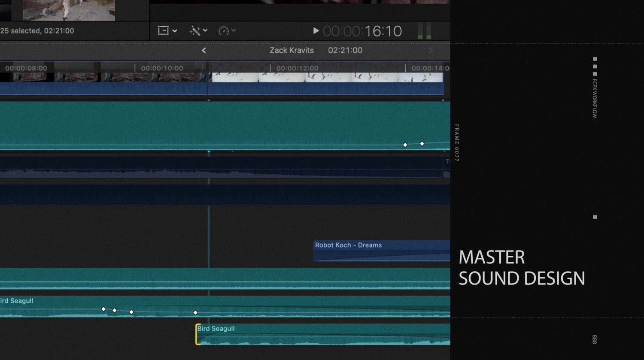Image resolution: width=644 pixels, height=360 pixels.
Task: Go back in timeline history arrow
Action: [204, 51]
